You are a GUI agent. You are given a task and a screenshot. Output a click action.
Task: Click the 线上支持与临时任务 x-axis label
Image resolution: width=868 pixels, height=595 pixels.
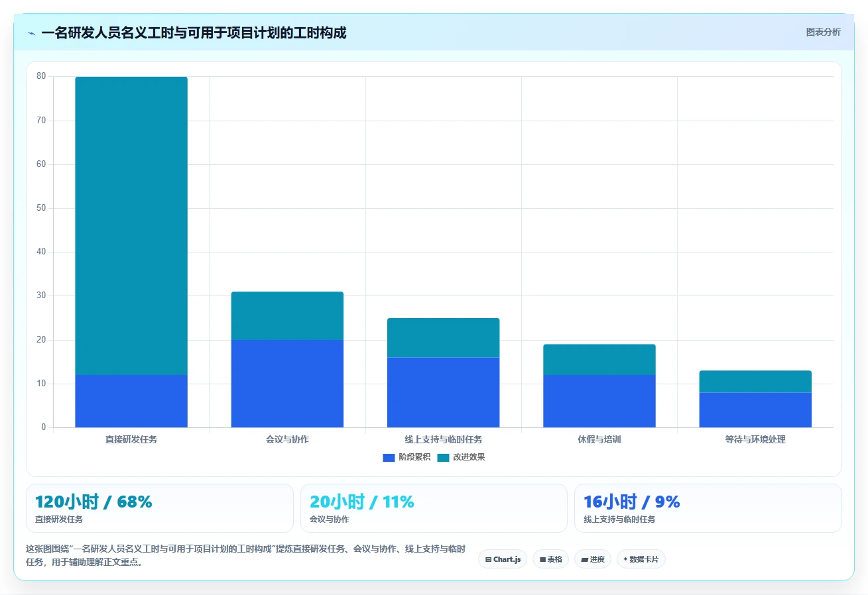click(443, 439)
